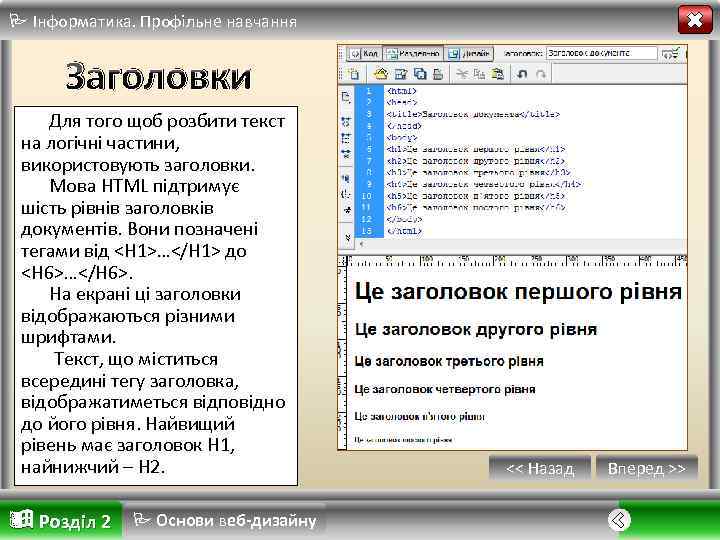720x540 pixels.
Task: Click the closing </html> code line
Action: point(404,231)
